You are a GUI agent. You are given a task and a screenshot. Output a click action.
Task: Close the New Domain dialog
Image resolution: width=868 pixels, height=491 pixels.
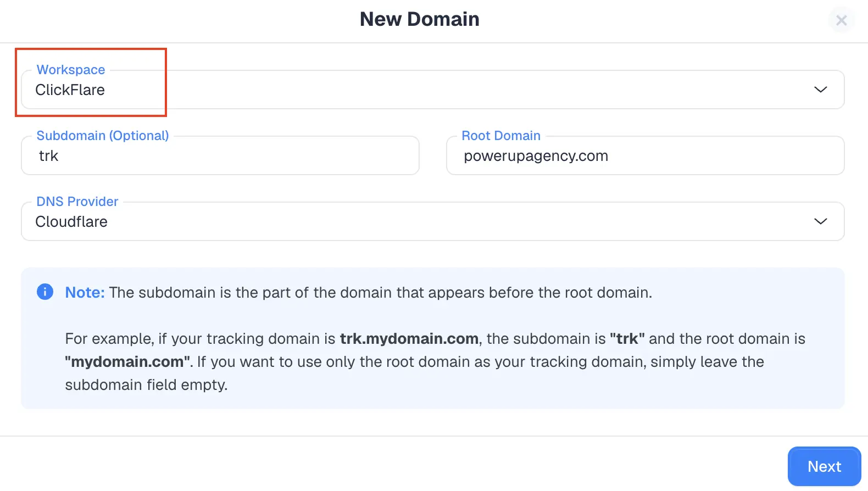841,20
